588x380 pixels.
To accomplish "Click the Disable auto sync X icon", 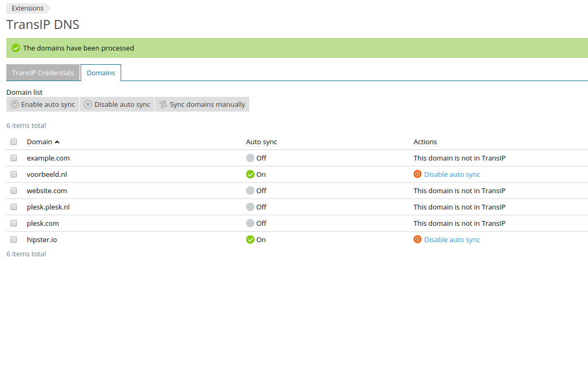I will tap(88, 104).
